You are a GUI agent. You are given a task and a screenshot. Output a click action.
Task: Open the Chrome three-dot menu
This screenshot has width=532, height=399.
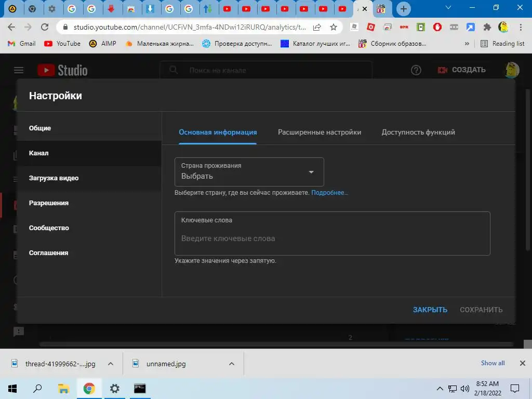pyautogui.click(x=521, y=27)
